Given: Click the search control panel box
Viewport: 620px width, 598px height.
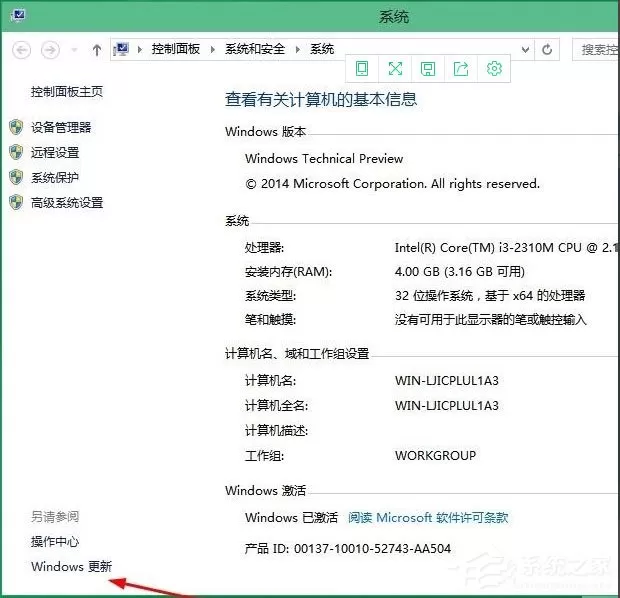Looking at the screenshot, I should 596,49.
